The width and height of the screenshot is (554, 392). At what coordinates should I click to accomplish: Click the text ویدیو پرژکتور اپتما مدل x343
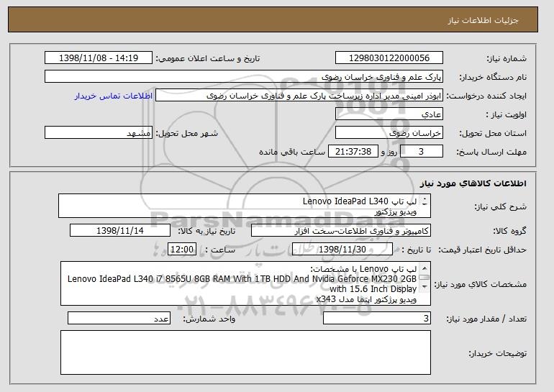pyautogui.click(x=366, y=299)
